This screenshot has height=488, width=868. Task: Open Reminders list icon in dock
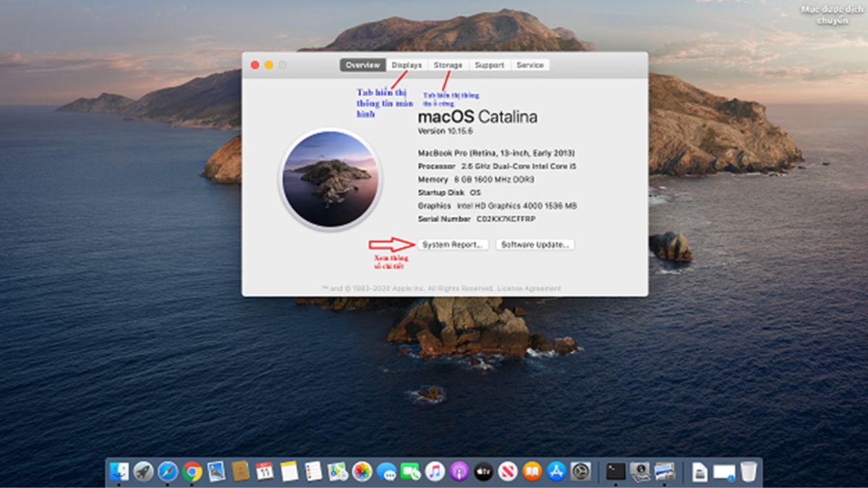(313, 472)
